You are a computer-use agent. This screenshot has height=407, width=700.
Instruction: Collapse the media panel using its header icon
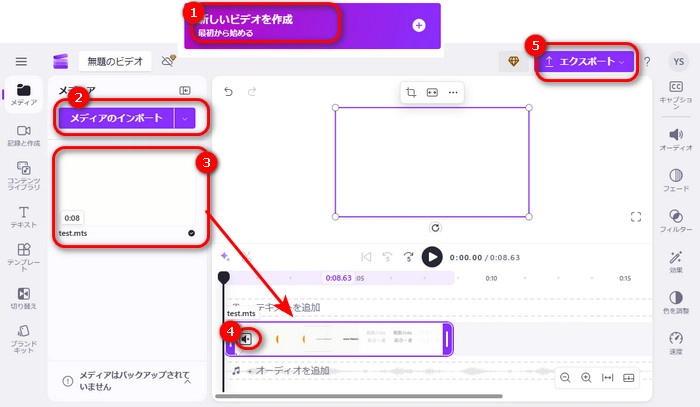[185, 90]
